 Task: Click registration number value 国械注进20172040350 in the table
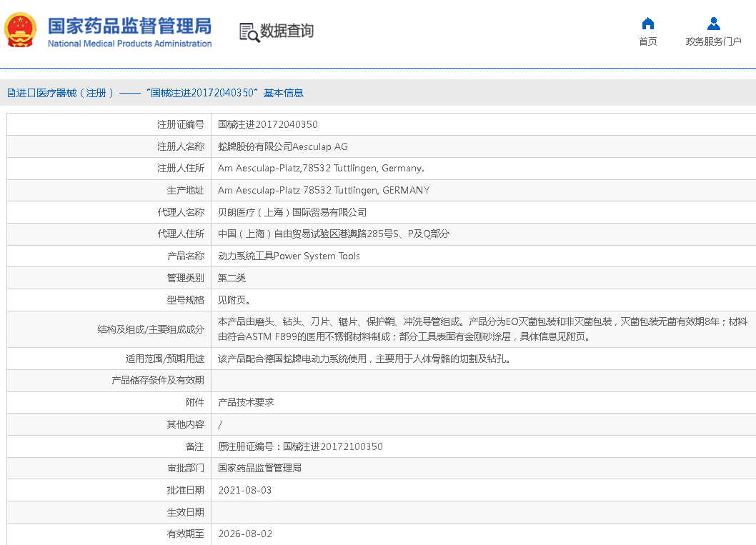point(267,124)
